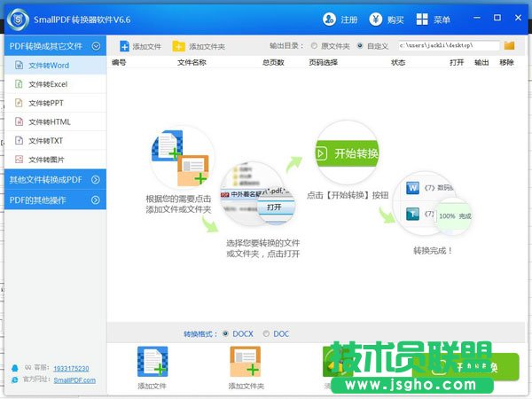Click the 添加文件夹 yellow folder icon in toolbar

coord(178,46)
